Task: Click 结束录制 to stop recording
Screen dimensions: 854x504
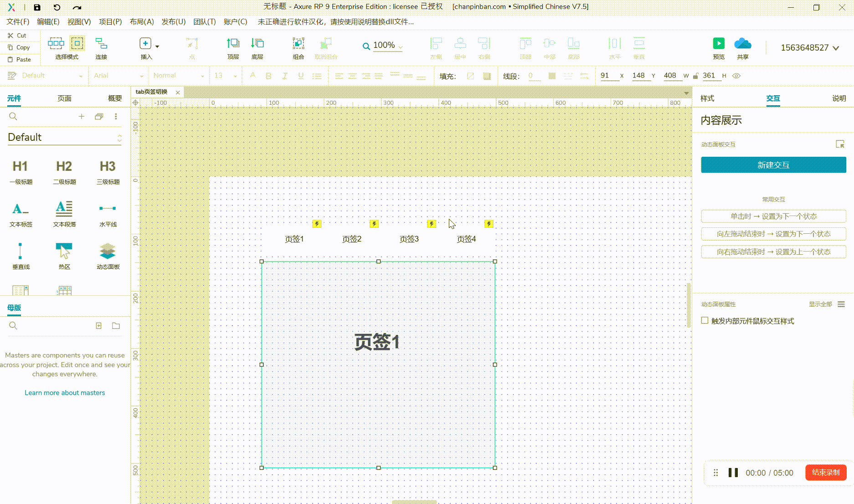Action: [826, 473]
